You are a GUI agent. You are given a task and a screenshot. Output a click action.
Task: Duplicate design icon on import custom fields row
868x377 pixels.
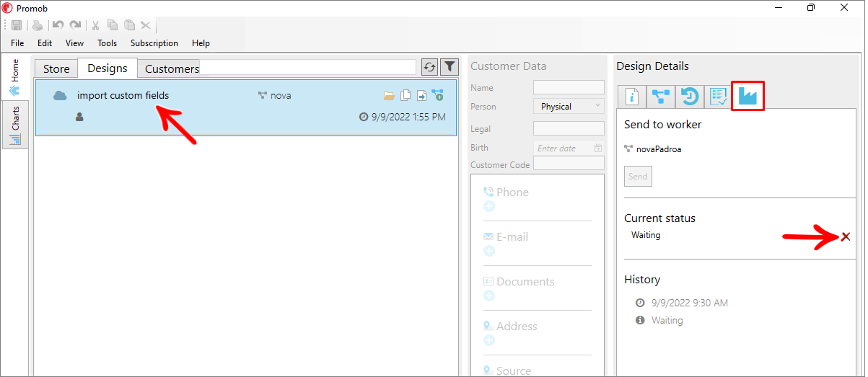(405, 95)
